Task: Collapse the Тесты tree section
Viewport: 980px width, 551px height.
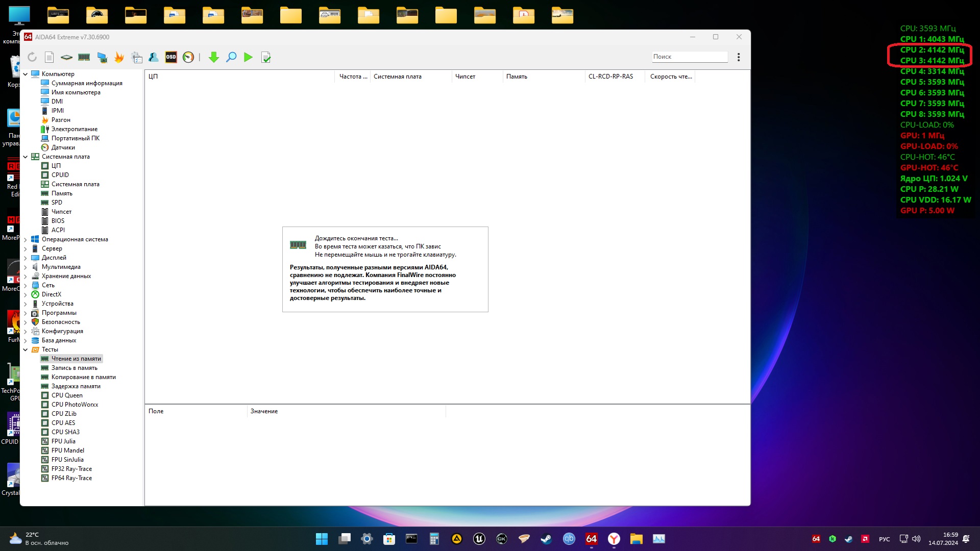Action: tap(26, 349)
